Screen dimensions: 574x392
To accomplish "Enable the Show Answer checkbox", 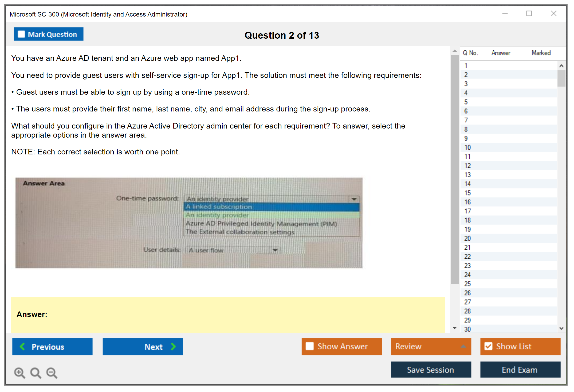I will tap(310, 346).
